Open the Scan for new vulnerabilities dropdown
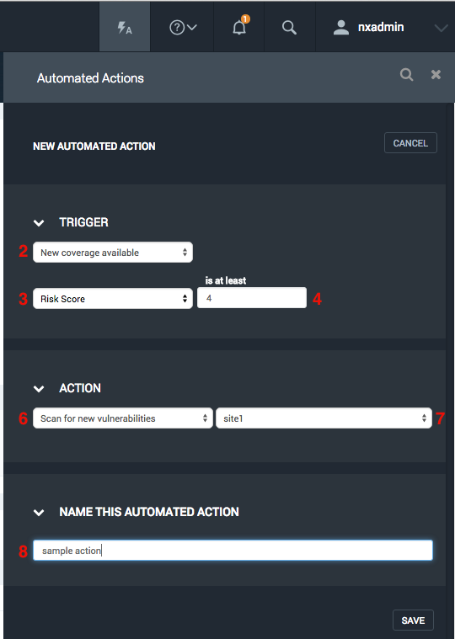The width and height of the screenshot is (455, 639). [123, 418]
